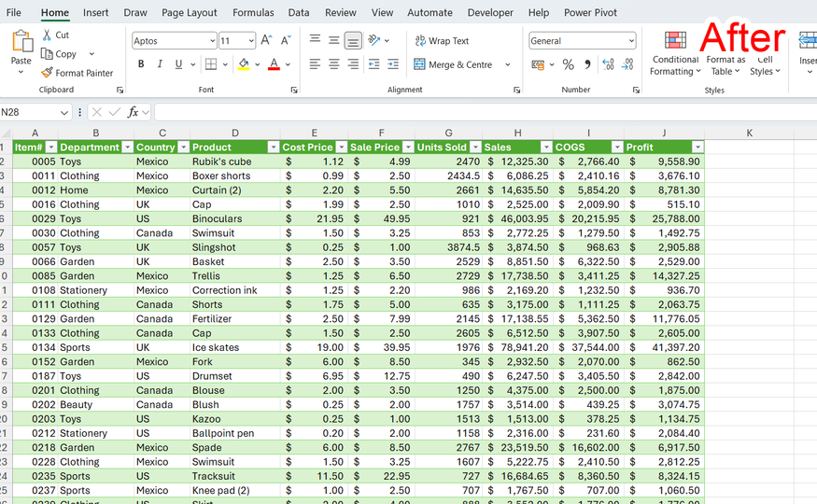Toggle Bold formatting
Viewport: 817px width, 504px height.
(141, 64)
